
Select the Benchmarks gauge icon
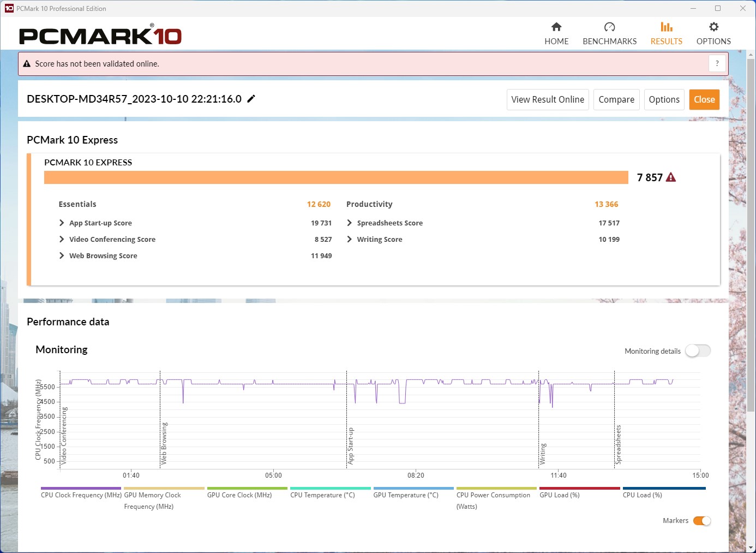tap(609, 26)
